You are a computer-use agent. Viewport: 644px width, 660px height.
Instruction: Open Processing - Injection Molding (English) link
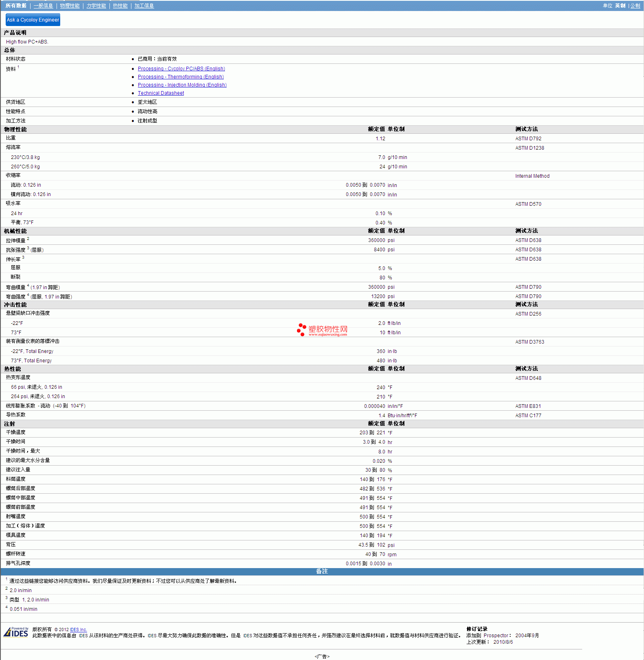pyautogui.click(x=182, y=85)
